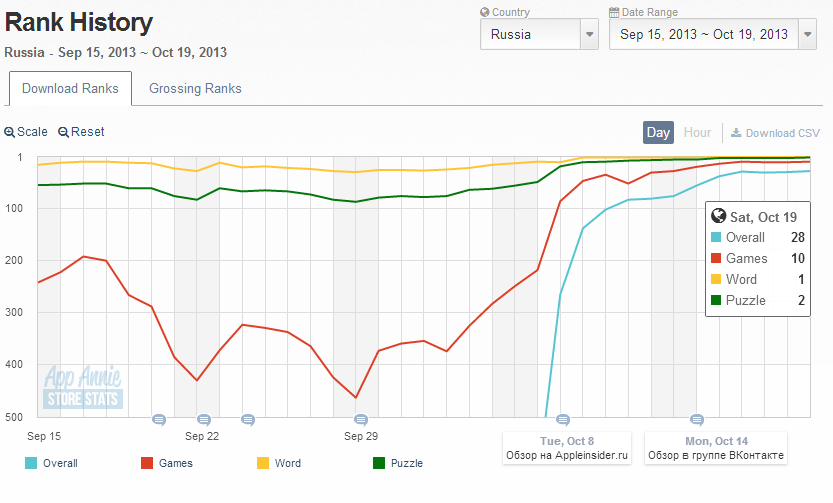Click the Scale zoom control

(x=26, y=132)
